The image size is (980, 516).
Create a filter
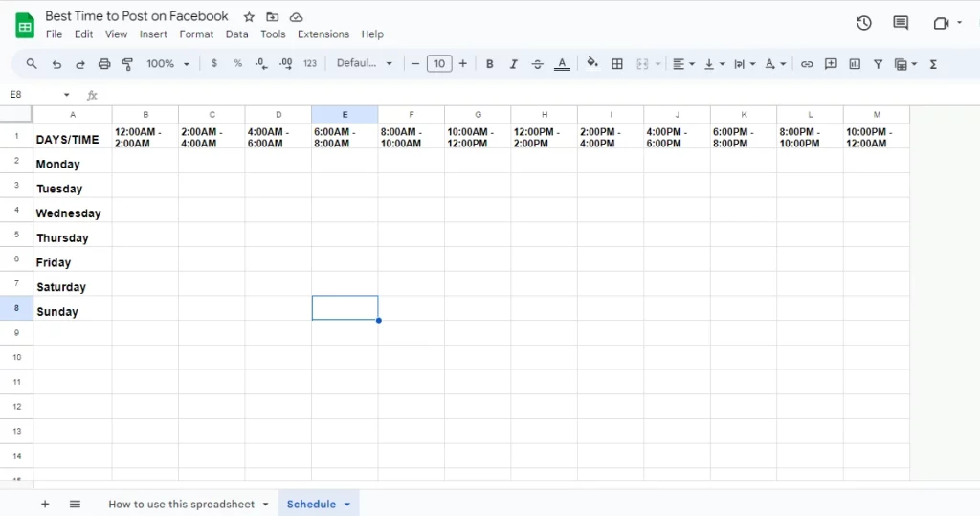879,64
